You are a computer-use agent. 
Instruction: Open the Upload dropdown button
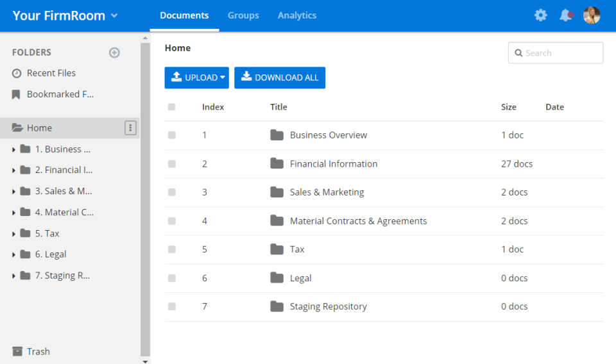196,78
